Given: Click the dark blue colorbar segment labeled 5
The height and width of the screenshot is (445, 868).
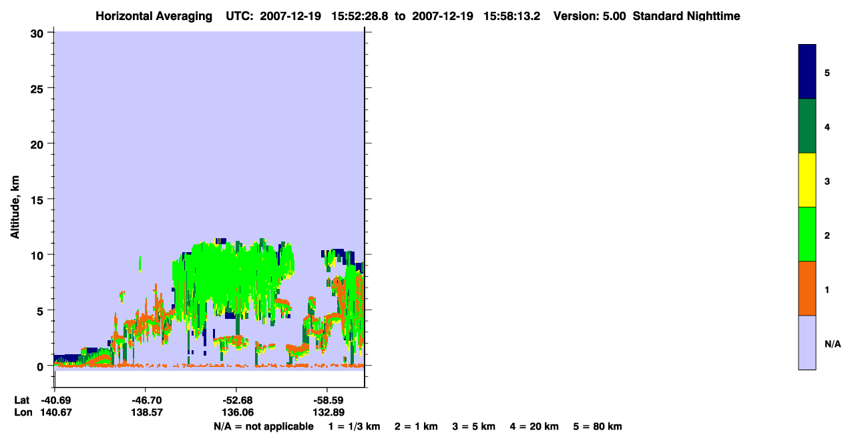Looking at the screenshot, I should pos(807,71).
